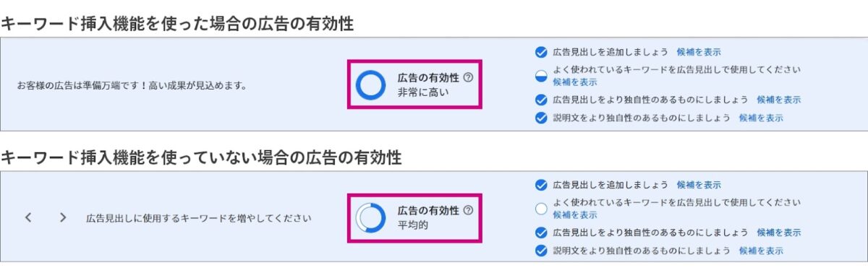Click checkmark for 広告見出しを追加しましょう in top panel
This screenshot has height=278, width=868.
541,52
